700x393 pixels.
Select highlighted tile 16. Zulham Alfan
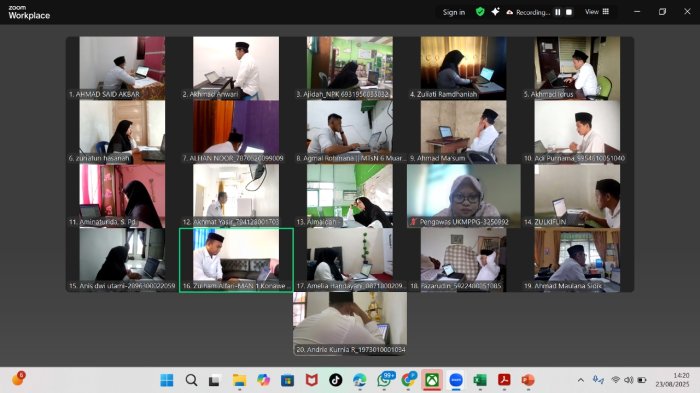[x=236, y=260]
